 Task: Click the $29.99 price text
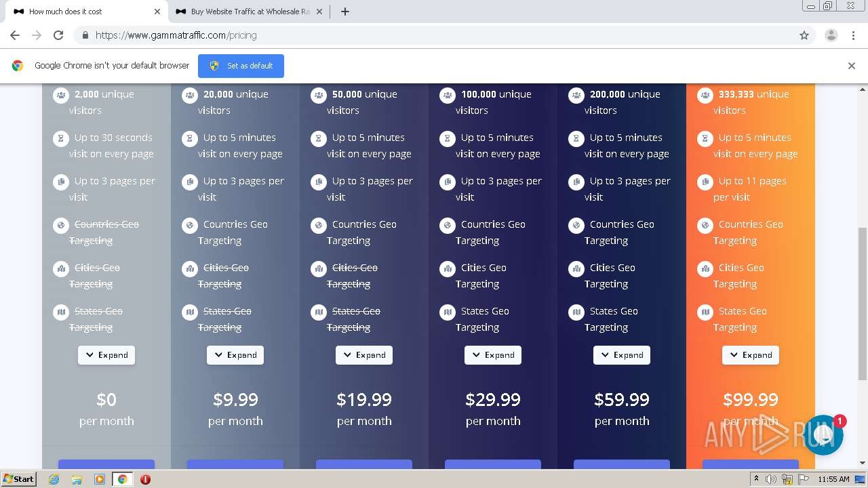point(493,399)
